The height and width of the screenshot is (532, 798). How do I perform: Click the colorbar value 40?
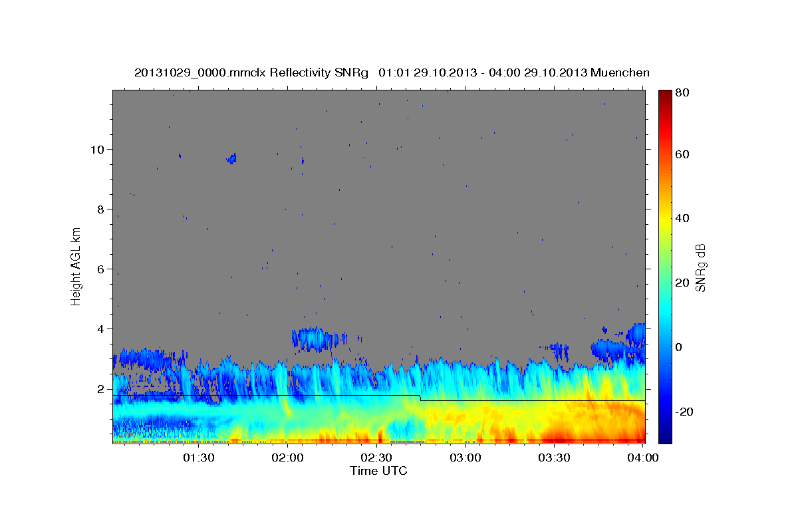(x=682, y=218)
